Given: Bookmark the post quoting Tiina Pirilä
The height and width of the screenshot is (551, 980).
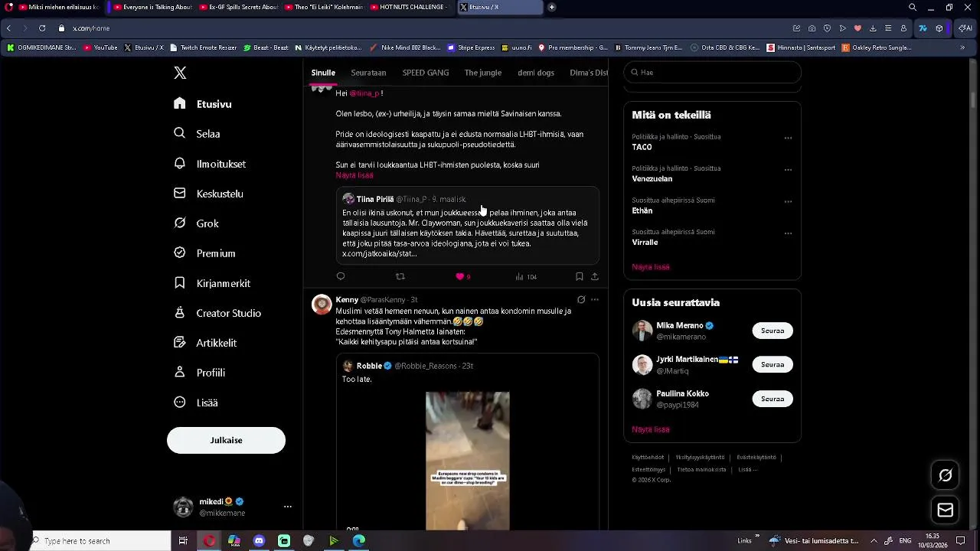Looking at the screenshot, I should coord(579,276).
